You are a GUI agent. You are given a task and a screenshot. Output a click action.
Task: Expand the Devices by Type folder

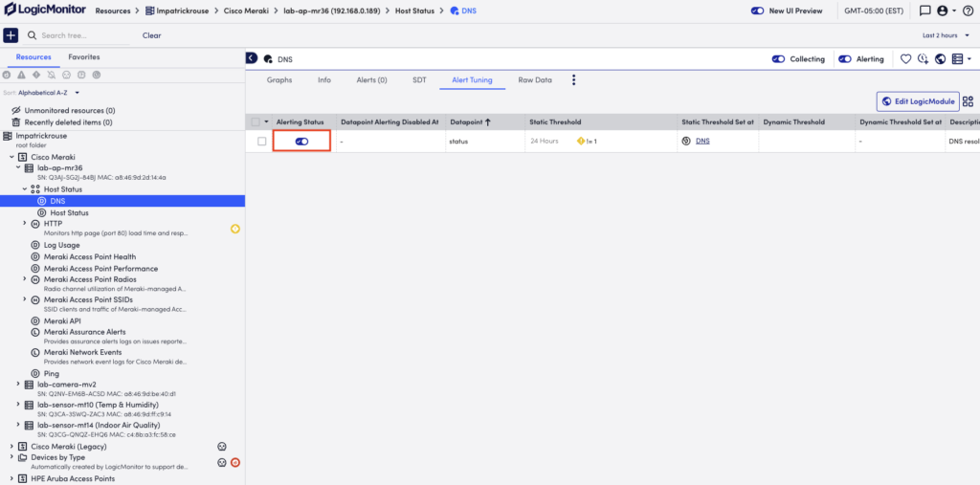(x=11, y=457)
